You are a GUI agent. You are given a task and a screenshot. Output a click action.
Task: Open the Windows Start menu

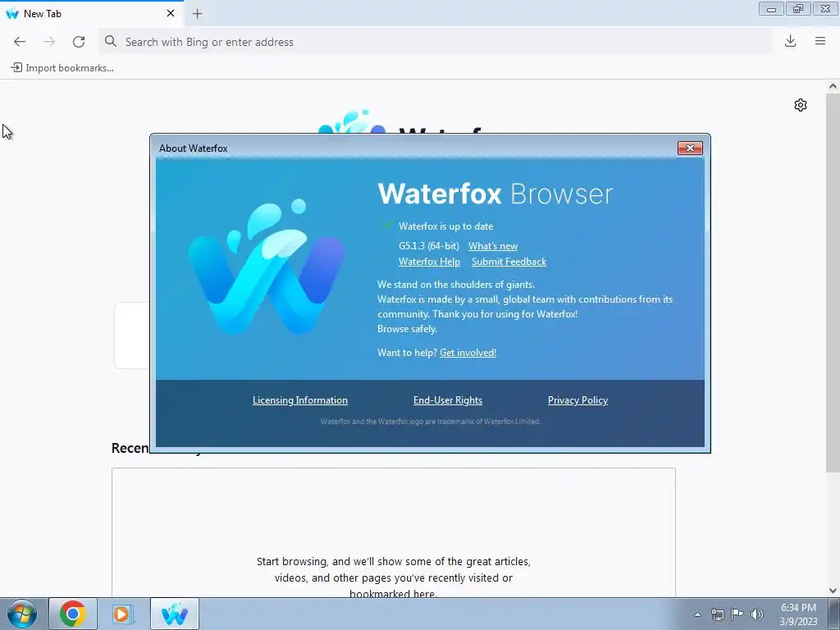pyautogui.click(x=21, y=614)
